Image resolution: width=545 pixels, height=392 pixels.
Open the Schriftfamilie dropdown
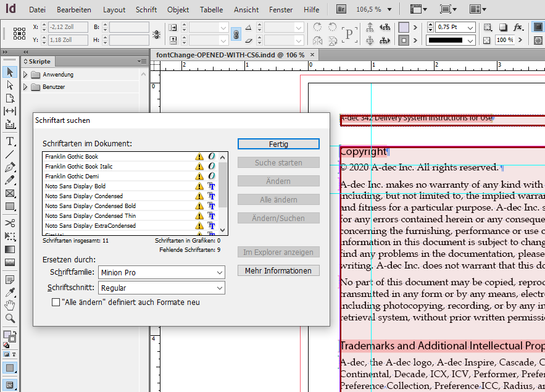pos(220,273)
